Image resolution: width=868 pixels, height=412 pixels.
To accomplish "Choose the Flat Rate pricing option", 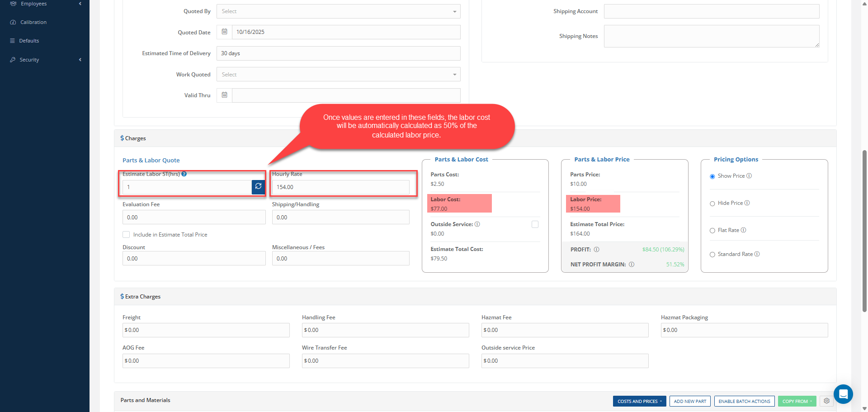I will pyautogui.click(x=712, y=231).
